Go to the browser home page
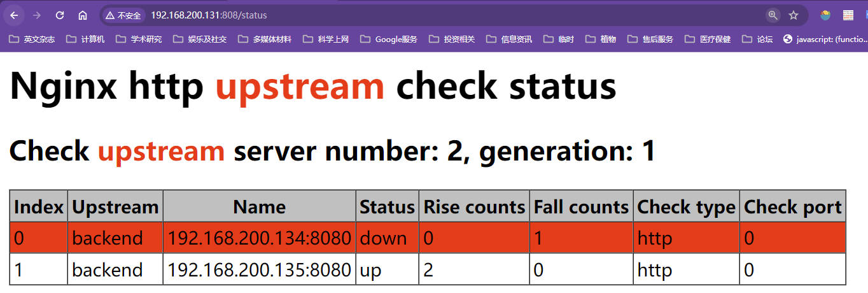Viewport: 868px width, 293px height. 83,15
